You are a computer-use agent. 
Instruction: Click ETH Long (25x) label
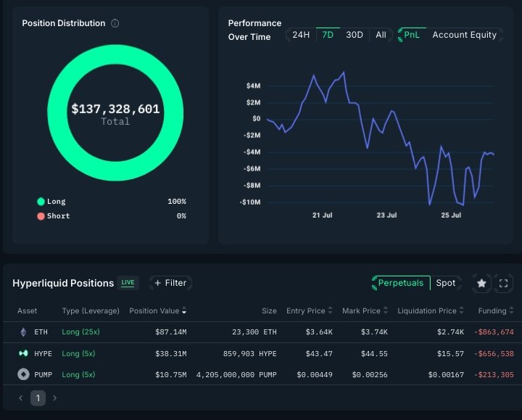tap(81, 332)
